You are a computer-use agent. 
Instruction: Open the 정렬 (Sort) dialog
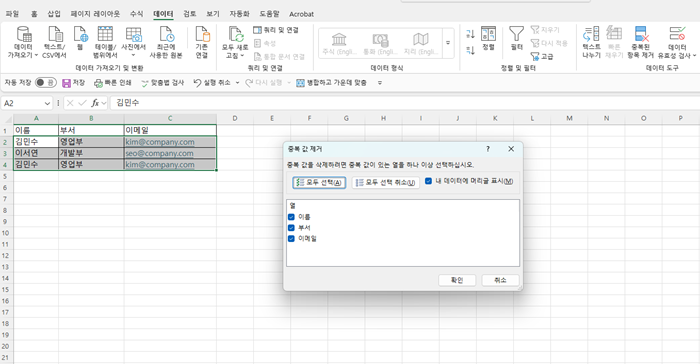click(488, 38)
